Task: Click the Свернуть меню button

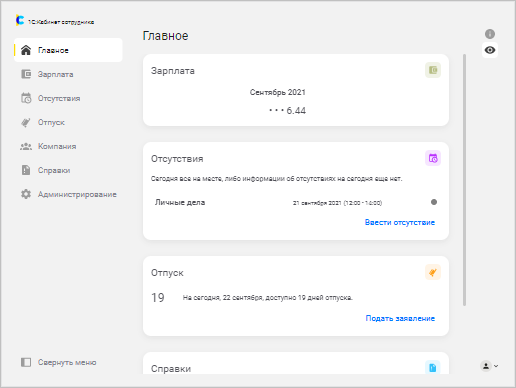Action: pos(59,362)
